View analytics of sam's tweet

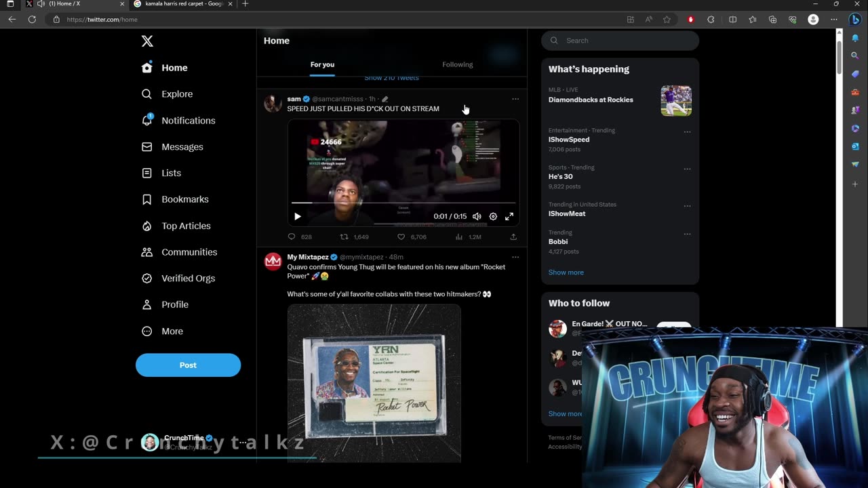pos(459,237)
